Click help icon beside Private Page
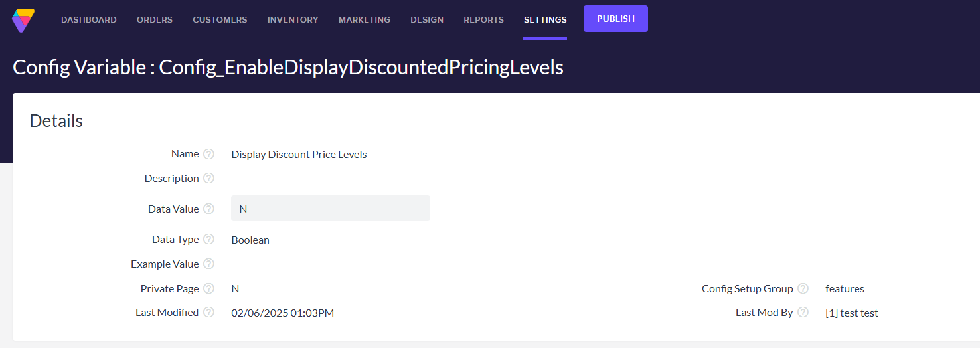 208,288
